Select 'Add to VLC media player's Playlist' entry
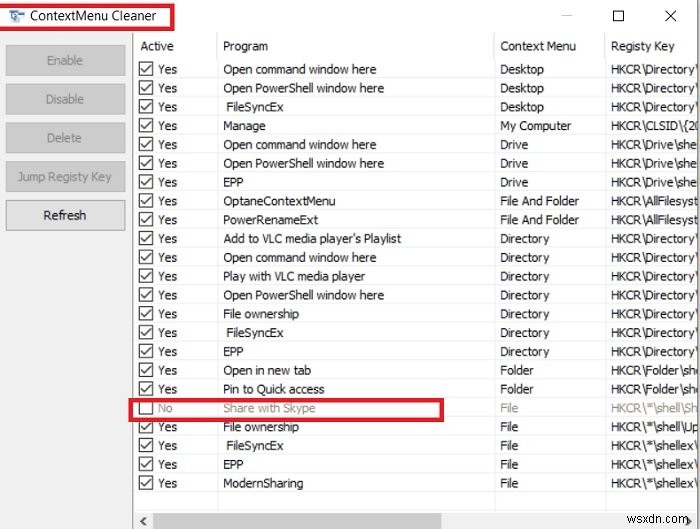 coord(312,238)
